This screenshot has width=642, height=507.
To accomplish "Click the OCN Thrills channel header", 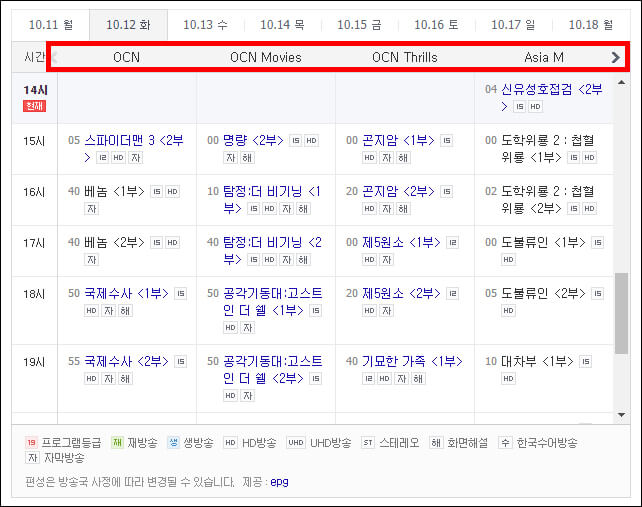I will (405, 57).
